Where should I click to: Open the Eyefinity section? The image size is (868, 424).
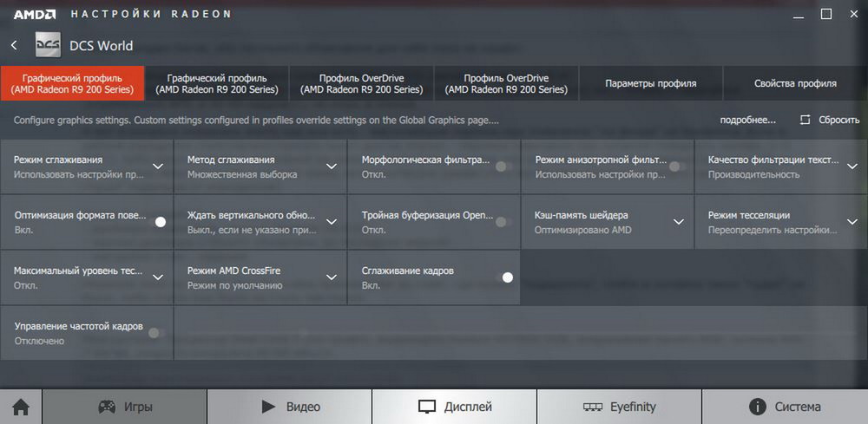tap(620, 408)
